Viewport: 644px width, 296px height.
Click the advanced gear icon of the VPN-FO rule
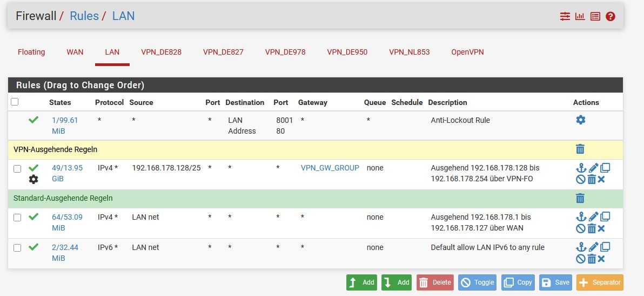(33, 179)
